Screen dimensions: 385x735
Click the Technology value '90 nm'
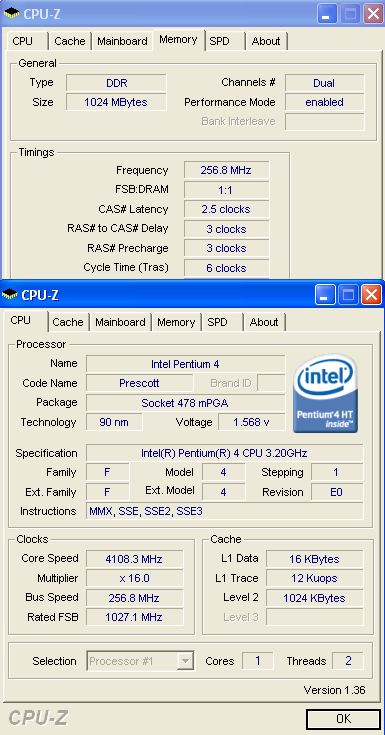point(114,422)
